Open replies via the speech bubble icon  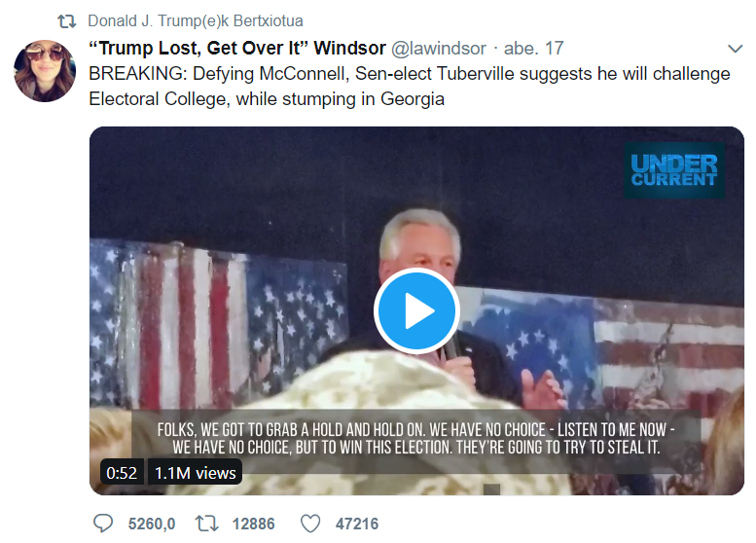pyautogui.click(x=103, y=524)
